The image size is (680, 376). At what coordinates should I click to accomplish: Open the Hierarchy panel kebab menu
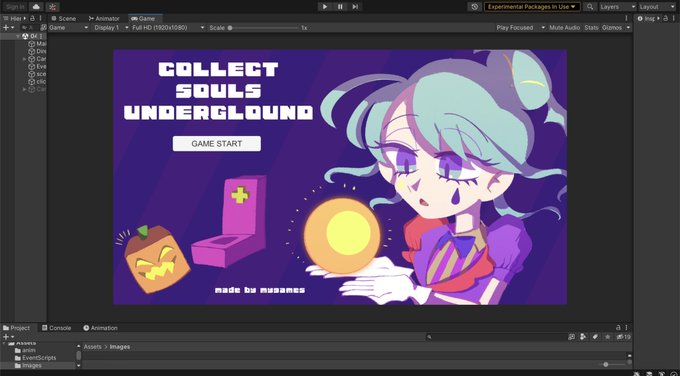[41, 18]
